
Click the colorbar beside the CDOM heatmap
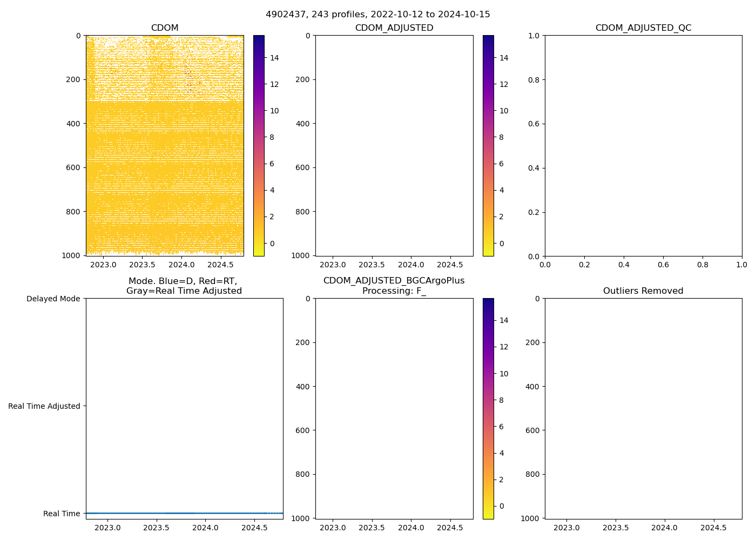click(x=259, y=146)
